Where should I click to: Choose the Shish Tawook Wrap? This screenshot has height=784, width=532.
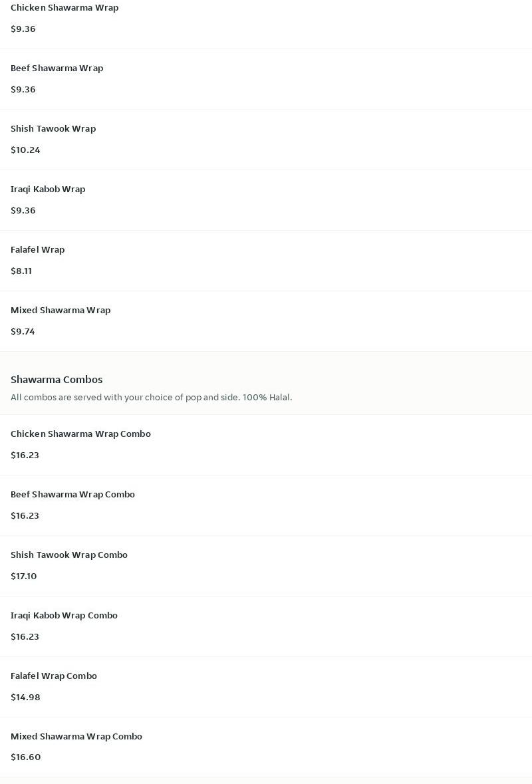coord(53,129)
